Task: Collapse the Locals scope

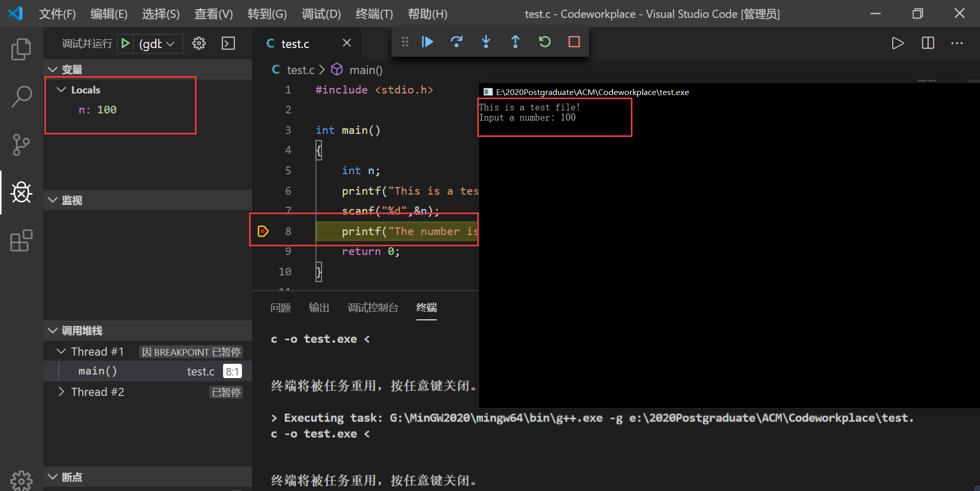Action: click(x=61, y=90)
